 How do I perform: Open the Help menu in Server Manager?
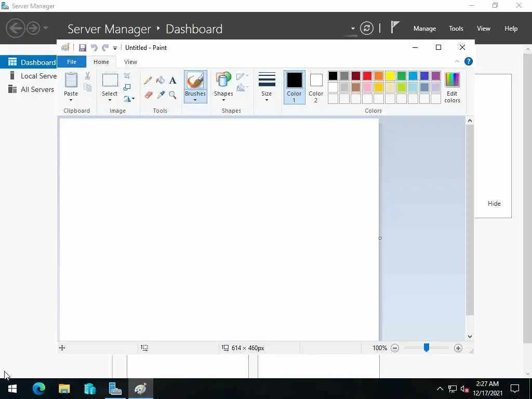[x=511, y=29]
